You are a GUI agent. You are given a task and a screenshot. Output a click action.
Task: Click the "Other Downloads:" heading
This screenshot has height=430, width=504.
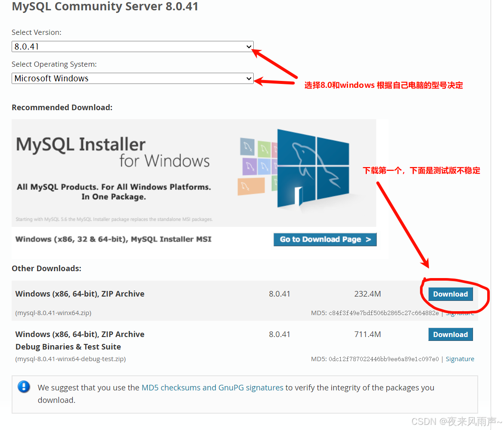point(47,269)
